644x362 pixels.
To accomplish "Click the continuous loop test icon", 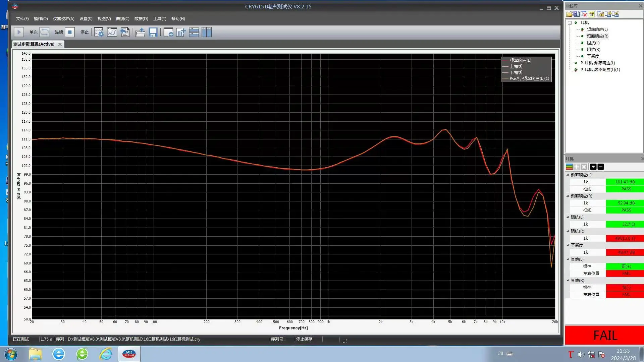I will pyautogui.click(x=44, y=32).
